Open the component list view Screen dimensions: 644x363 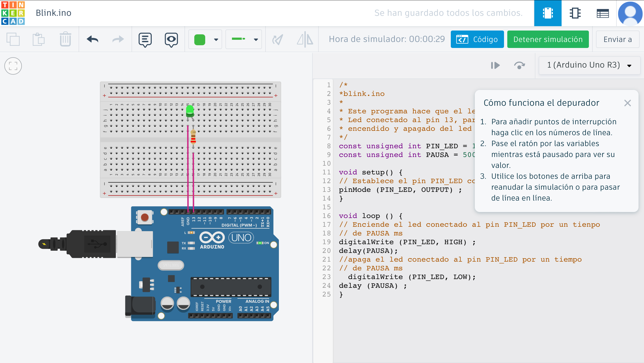pyautogui.click(x=603, y=13)
